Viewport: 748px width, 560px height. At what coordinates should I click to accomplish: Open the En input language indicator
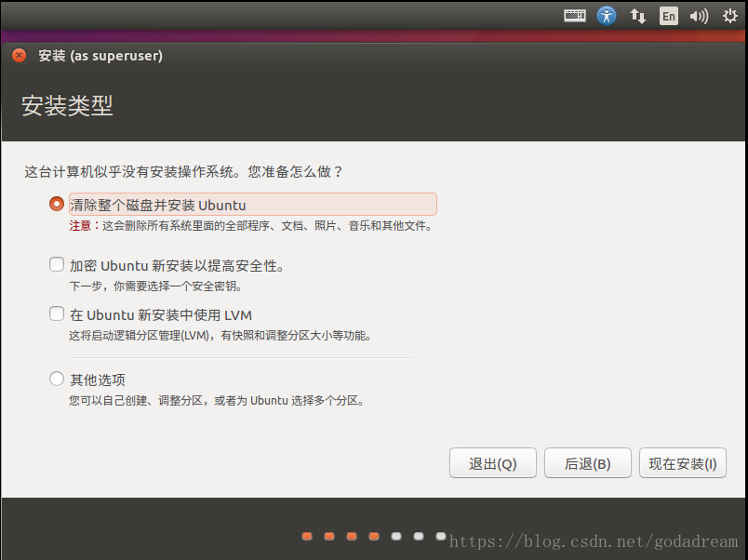pyautogui.click(x=668, y=16)
